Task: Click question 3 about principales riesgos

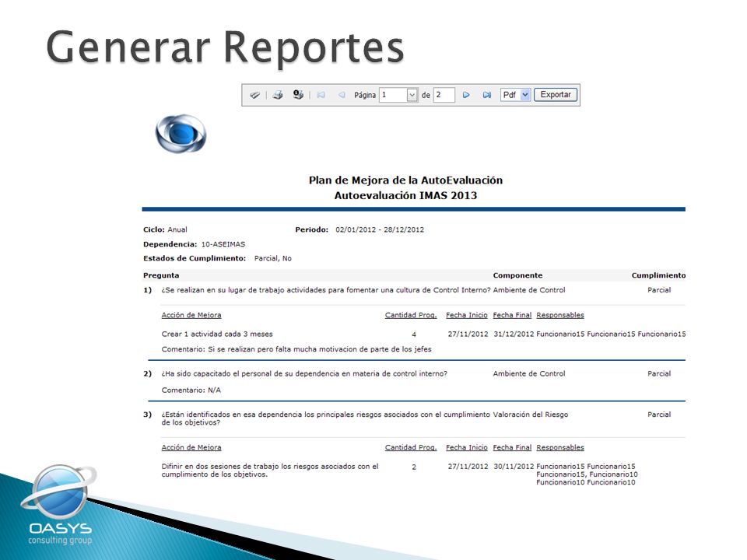Action: pyautogui.click(x=325, y=418)
